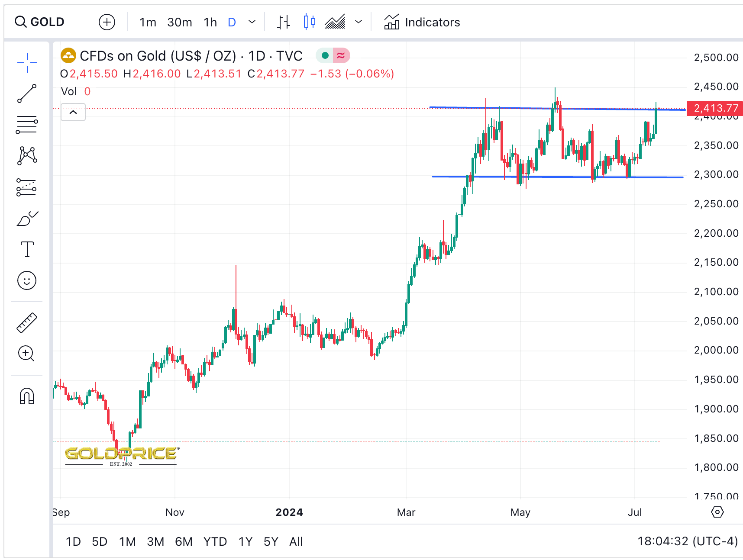Select the trend line drawing tool
The image size is (743, 560).
click(x=27, y=94)
